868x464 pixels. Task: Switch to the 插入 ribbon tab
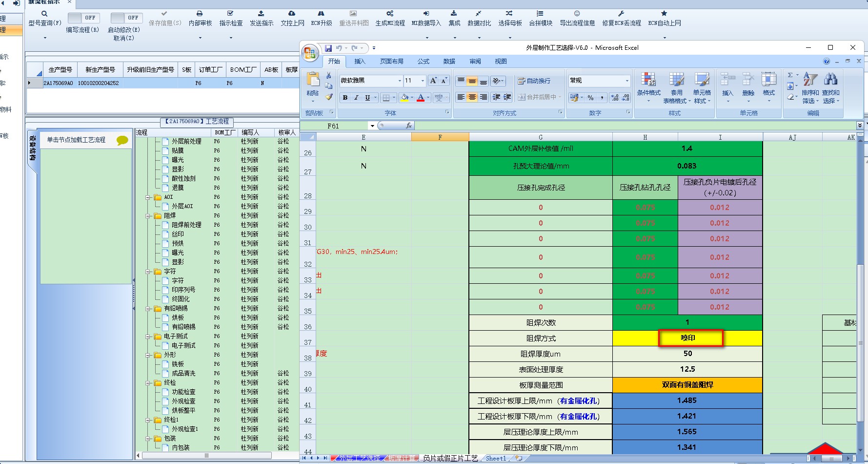pos(360,61)
